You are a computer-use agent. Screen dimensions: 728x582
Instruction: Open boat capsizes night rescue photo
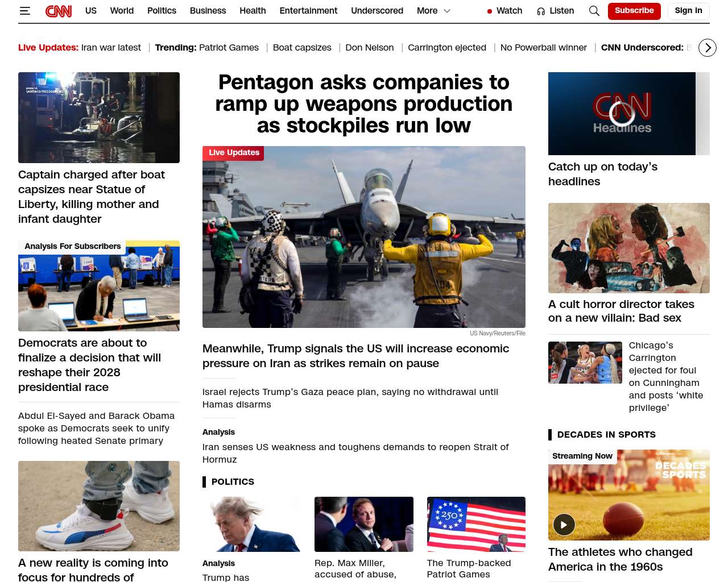coord(99,118)
